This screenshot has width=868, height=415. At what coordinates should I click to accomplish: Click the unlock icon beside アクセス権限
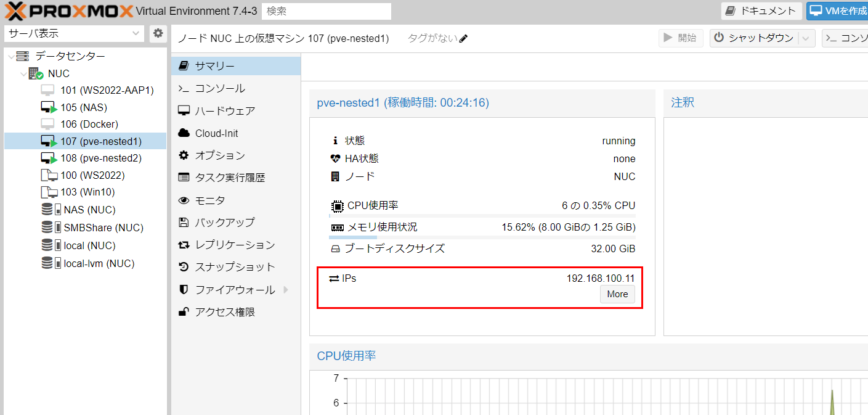[x=184, y=312]
